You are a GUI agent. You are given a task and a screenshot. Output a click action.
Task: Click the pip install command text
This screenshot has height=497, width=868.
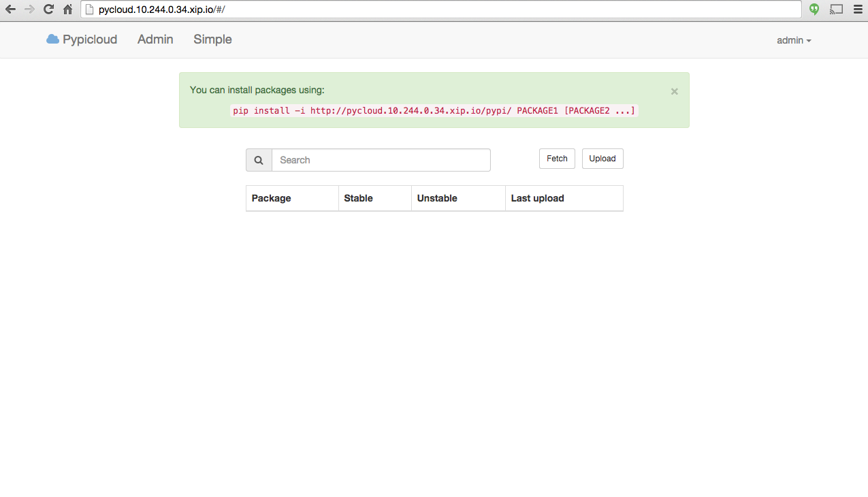(434, 110)
